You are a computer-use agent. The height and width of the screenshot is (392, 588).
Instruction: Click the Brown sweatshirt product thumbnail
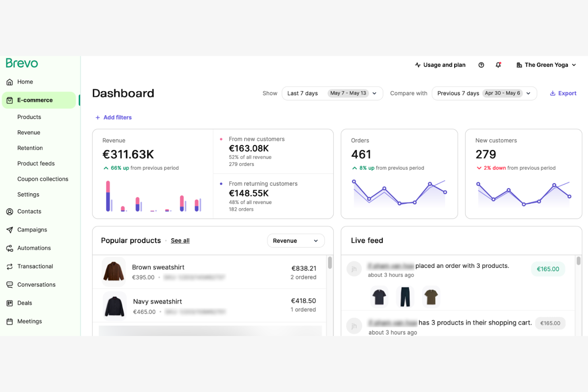coord(114,271)
